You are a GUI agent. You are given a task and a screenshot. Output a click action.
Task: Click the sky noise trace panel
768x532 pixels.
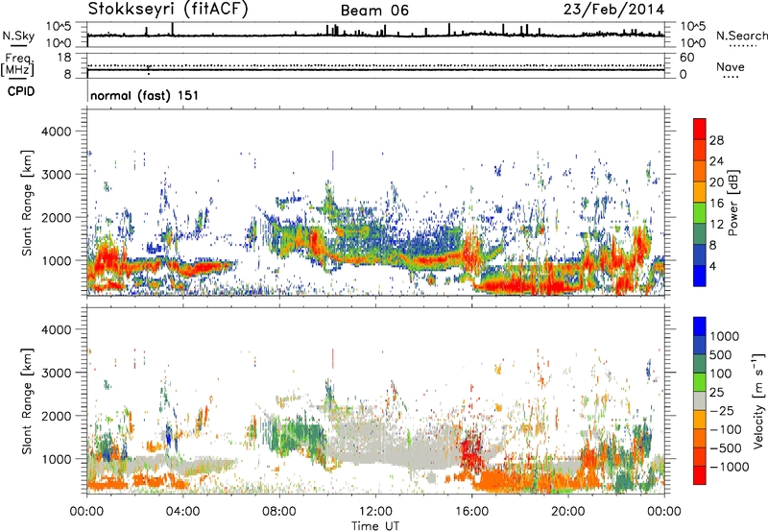(x=375, y=35)
